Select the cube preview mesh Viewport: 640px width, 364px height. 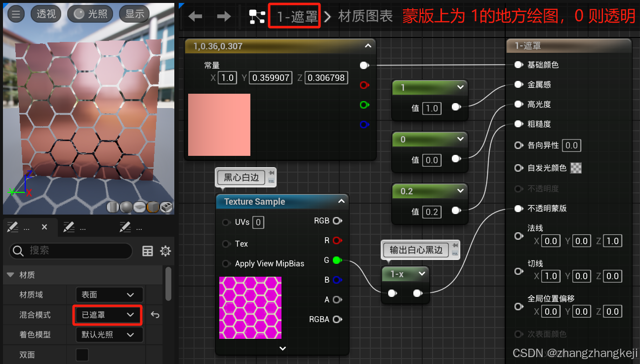point(153,207)
